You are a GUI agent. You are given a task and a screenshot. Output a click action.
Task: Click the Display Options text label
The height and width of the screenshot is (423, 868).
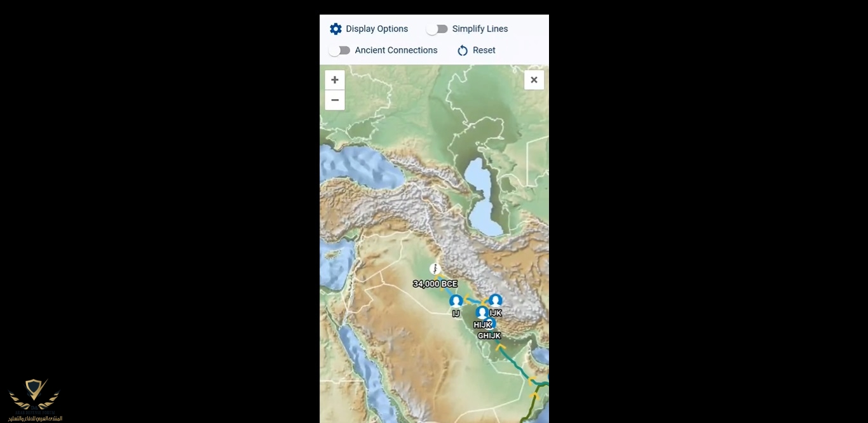[377, 29]
